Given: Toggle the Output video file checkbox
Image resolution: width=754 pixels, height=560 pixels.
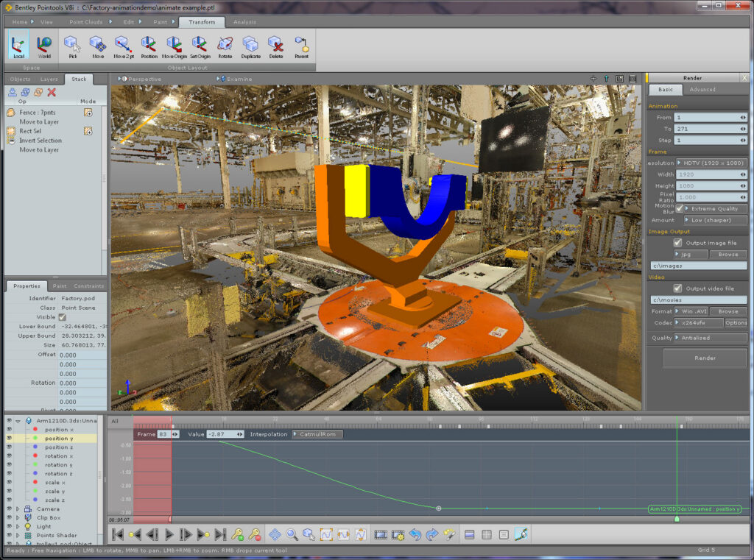Looking at the screenshot, I should tap(677, 288).
